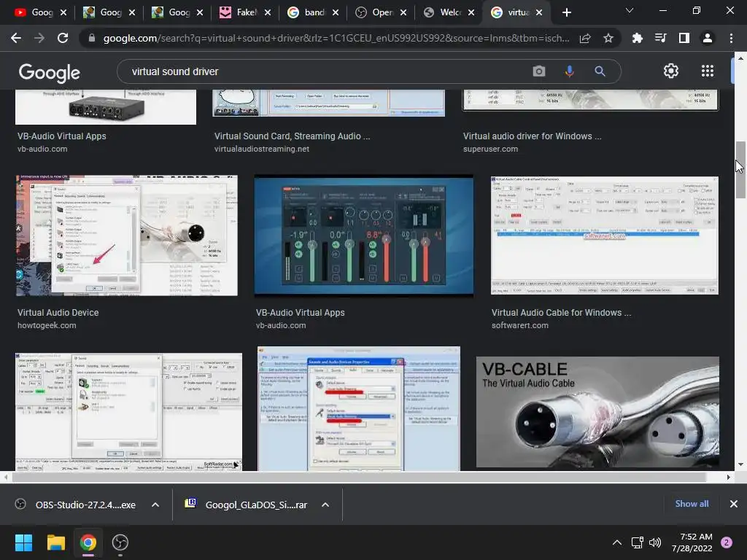747x560 pixels.
Task: Open the Chrome profile icon
Action: coord(708,38)
